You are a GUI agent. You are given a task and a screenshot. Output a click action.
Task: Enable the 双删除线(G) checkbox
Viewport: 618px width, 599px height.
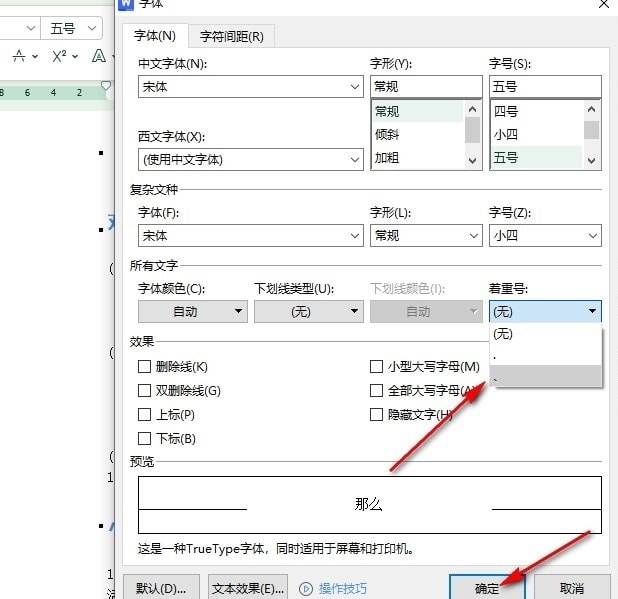pyautogui.click(x=144, y=391)
